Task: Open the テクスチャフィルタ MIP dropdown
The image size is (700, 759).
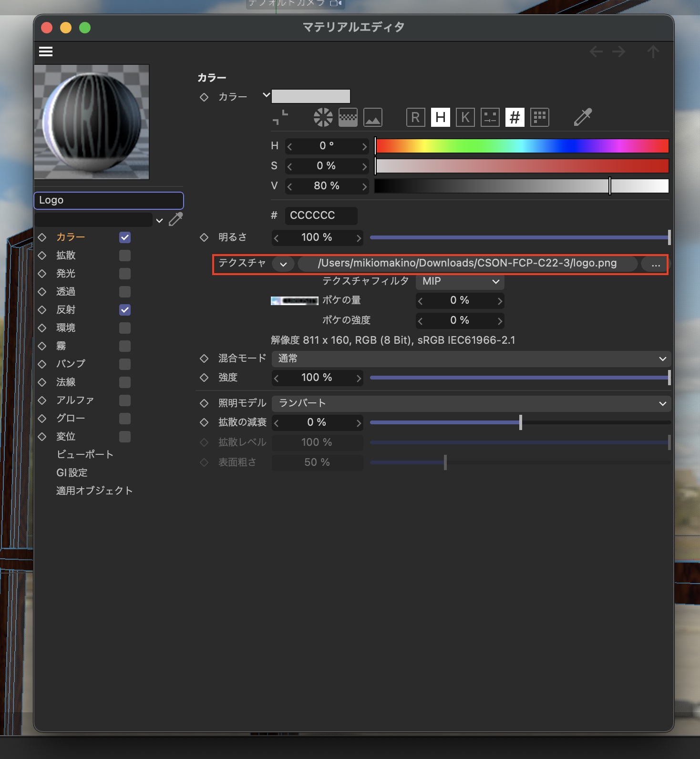Action: (x=460, y=281)
